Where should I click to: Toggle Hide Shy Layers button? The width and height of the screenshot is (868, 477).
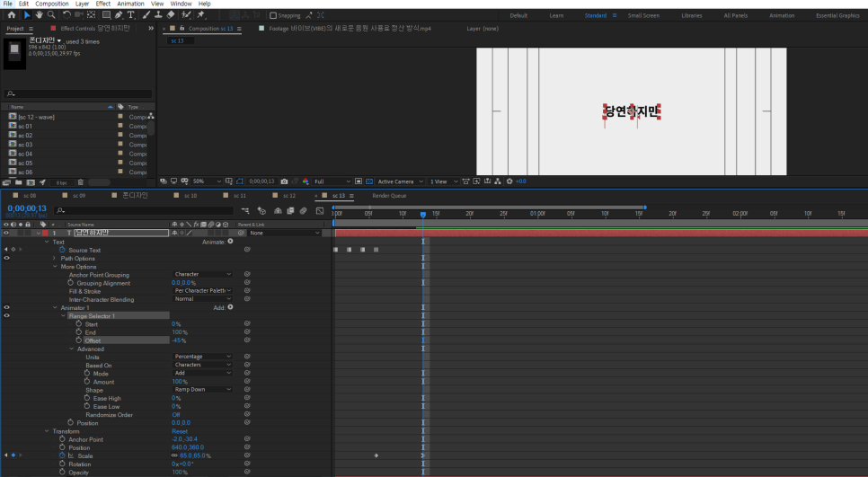click(278, 211)
